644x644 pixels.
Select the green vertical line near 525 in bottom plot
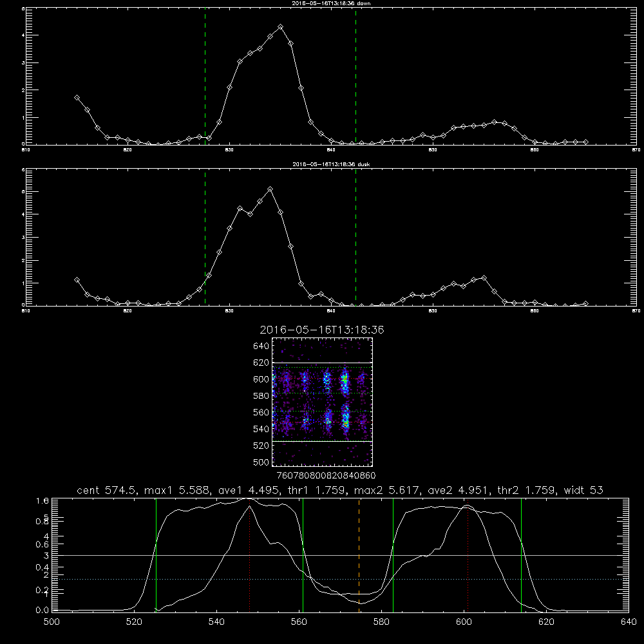tap(156, 554)
